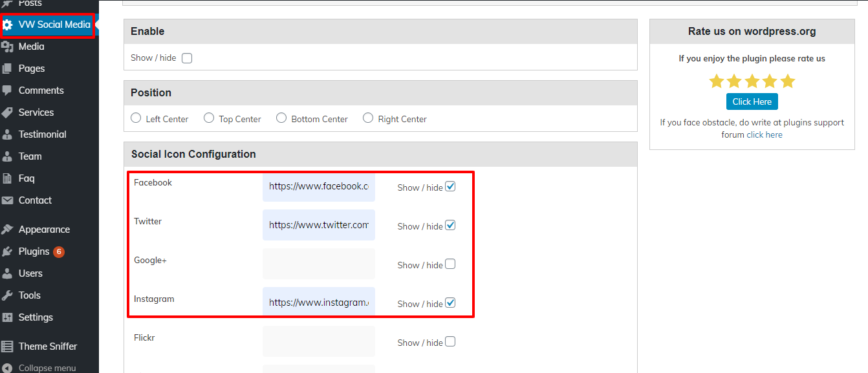
Task: Click the VW Social Media gear icon
Action: tap(8, 25)
